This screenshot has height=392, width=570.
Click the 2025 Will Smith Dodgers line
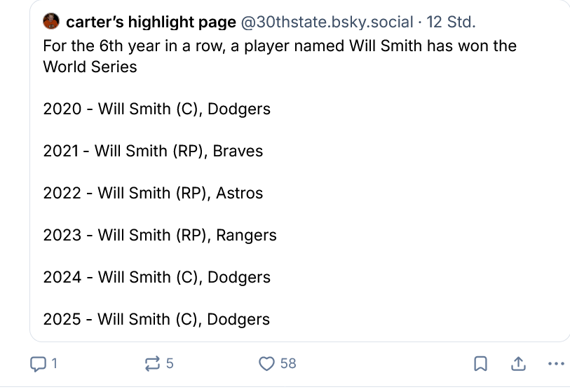point(156,319)
